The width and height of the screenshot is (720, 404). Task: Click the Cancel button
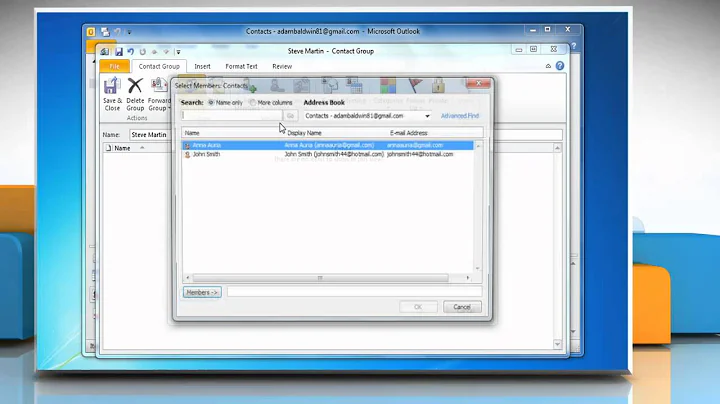tap(462, 307)
